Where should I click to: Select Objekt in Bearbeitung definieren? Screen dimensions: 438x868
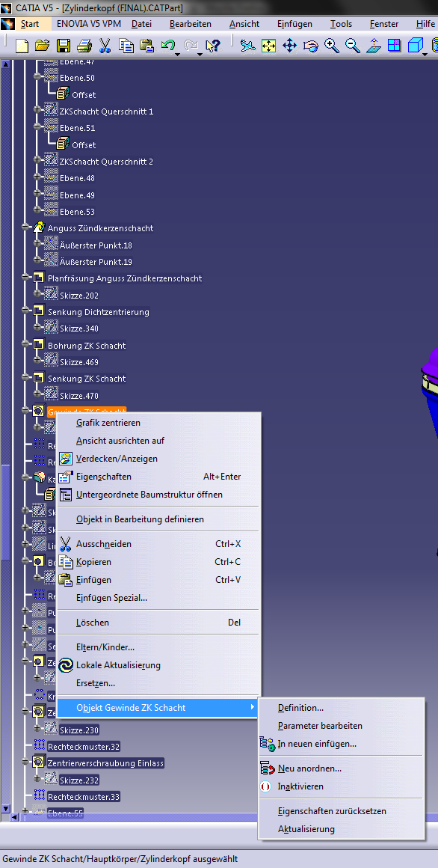(158, 519)
